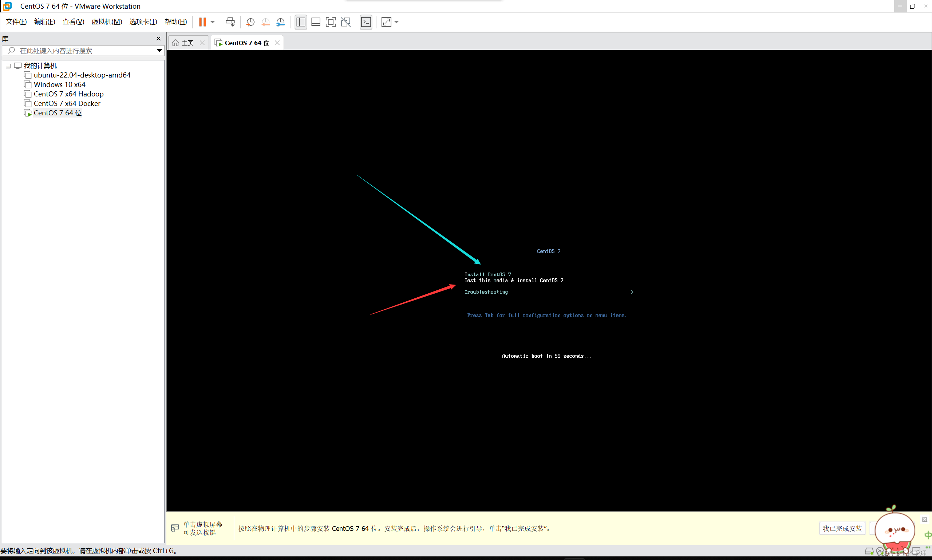This screenshot has width=932, height=560.
Task: Open the console view icon
Action: pyautogui.click(x=366, y=22)
